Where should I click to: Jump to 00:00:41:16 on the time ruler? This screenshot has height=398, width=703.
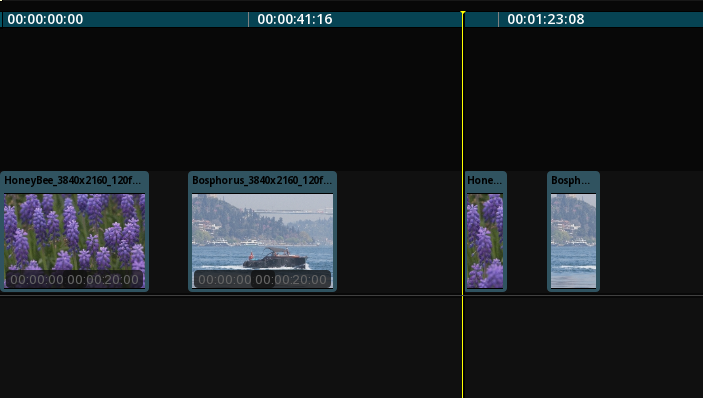295,19
